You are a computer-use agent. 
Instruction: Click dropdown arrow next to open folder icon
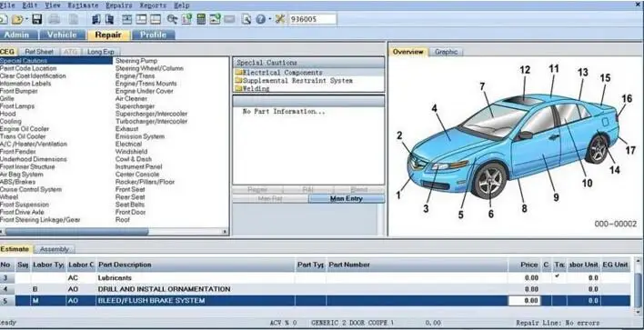click(27, 19)
